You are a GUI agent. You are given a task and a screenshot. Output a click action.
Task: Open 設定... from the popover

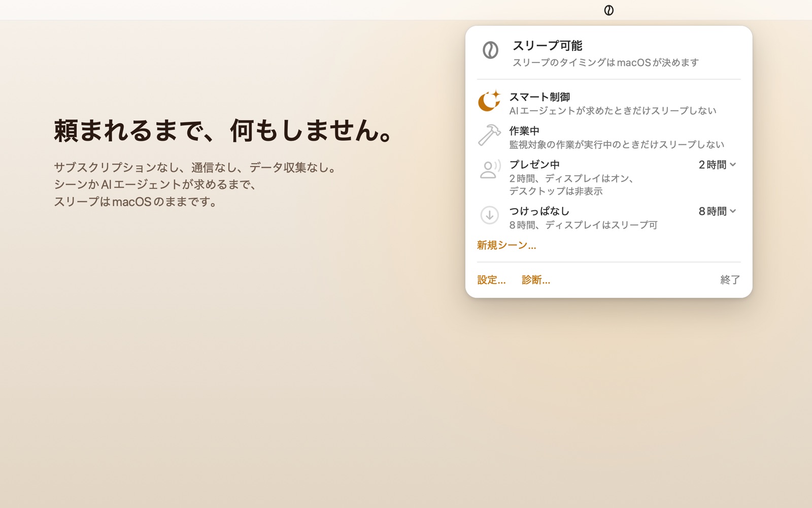pos(491,280)
